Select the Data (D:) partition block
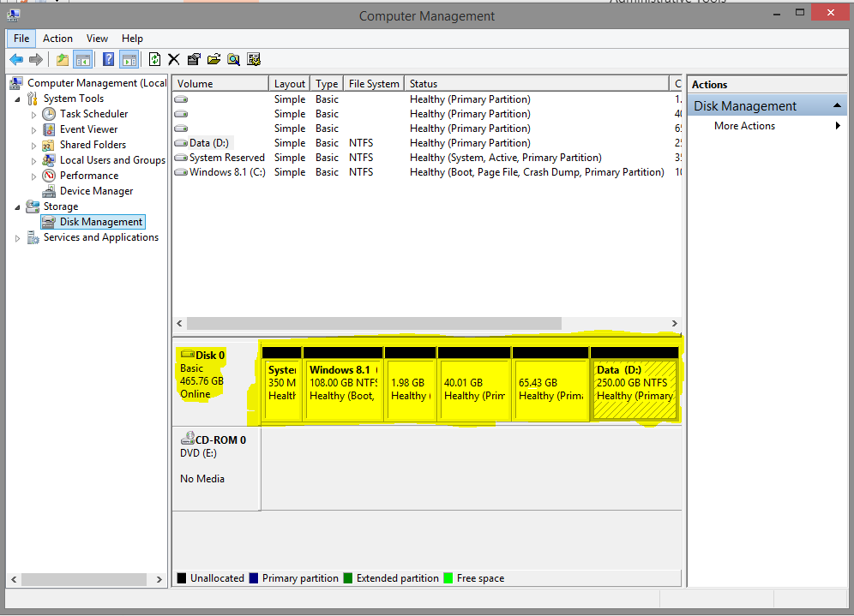854x616 pixels. click(634, 384)
